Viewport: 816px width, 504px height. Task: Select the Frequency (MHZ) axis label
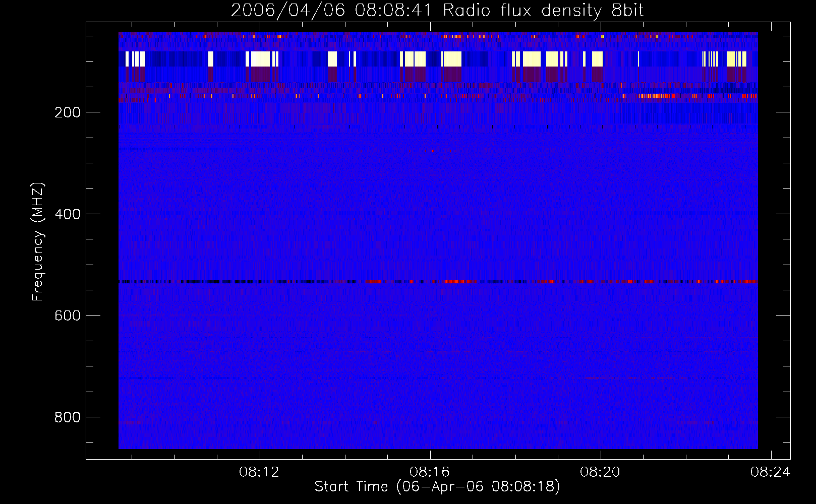(38, 242)
